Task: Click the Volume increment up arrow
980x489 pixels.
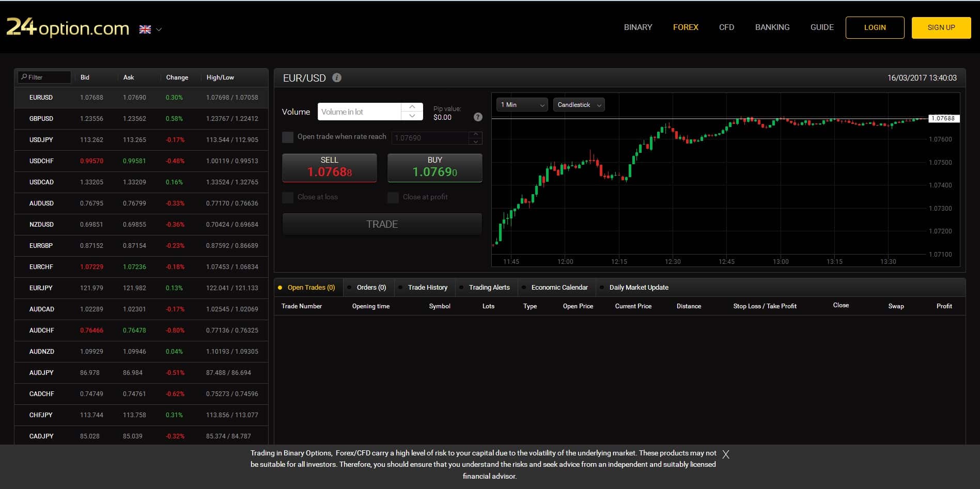Action: point(412,107)
